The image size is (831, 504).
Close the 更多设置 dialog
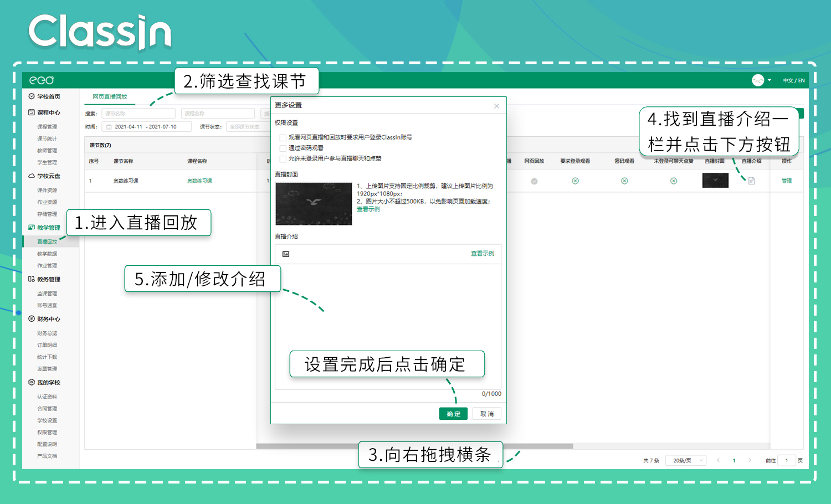click(496, 106)
